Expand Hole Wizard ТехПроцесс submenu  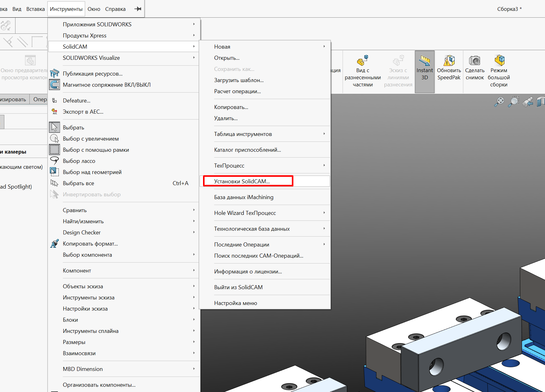[265, 213]
